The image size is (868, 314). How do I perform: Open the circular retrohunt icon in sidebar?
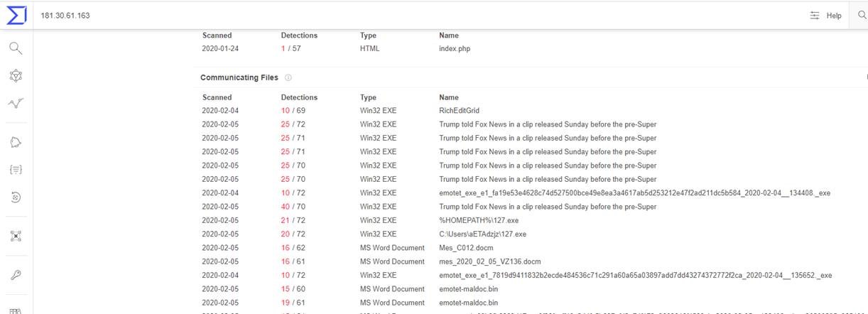point(16,197)
